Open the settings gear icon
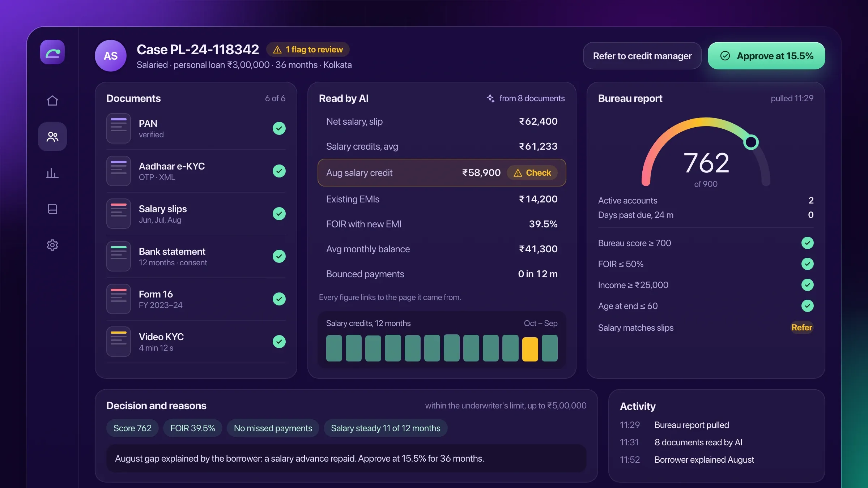This screenshot has height=488, width=868. coord(52,245)
